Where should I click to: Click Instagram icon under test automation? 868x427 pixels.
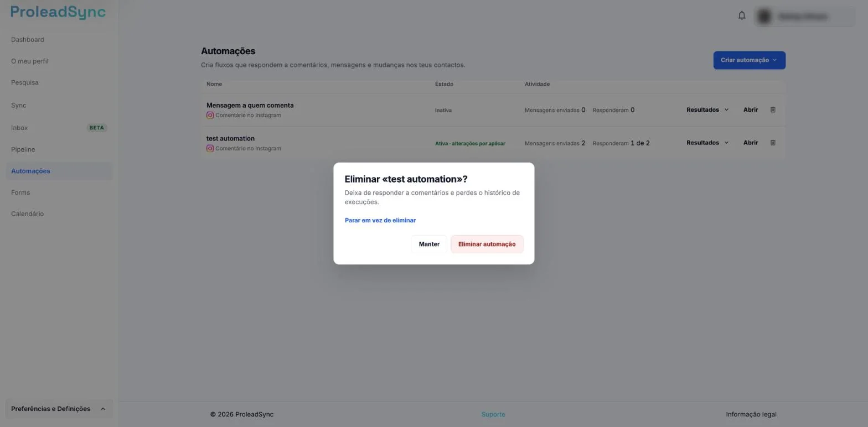210,148
